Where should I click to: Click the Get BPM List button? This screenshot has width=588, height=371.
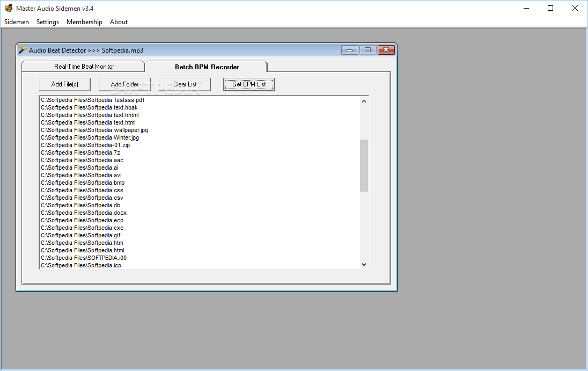tap(249, 84)
